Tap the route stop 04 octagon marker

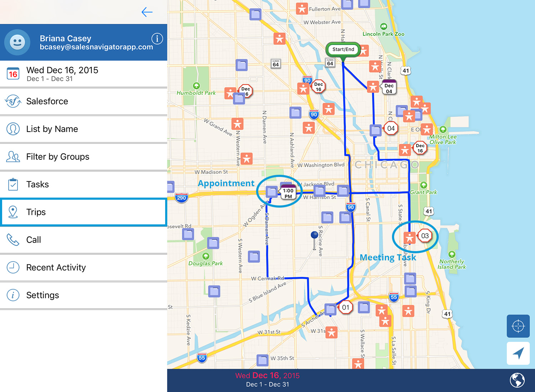(391, 128)
